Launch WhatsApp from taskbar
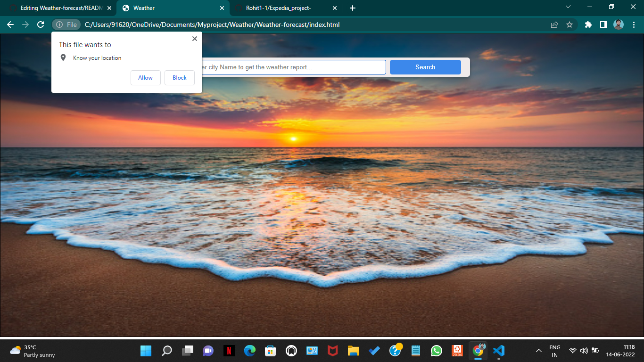Image resolution: width=644 pixels, height=362 pixels. point(437,351)
